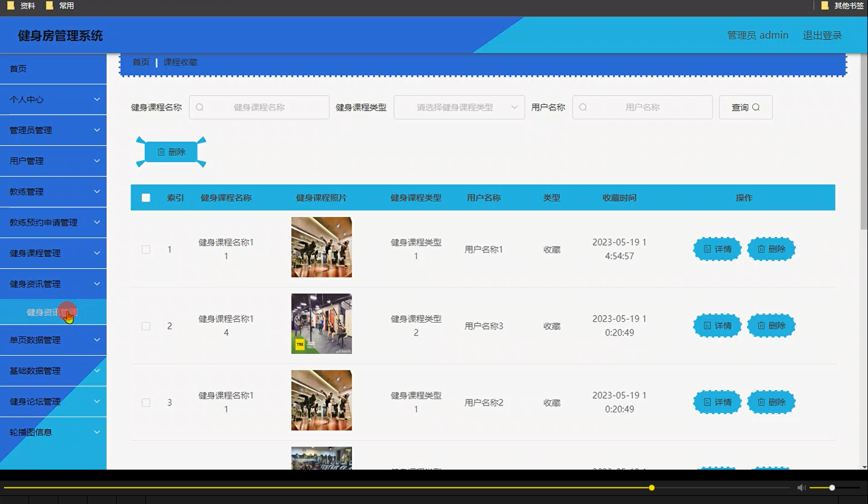Go to 首页 in the sidebar
The width and height of the screenshot is (868, 504).
click(x=53, y=68)
